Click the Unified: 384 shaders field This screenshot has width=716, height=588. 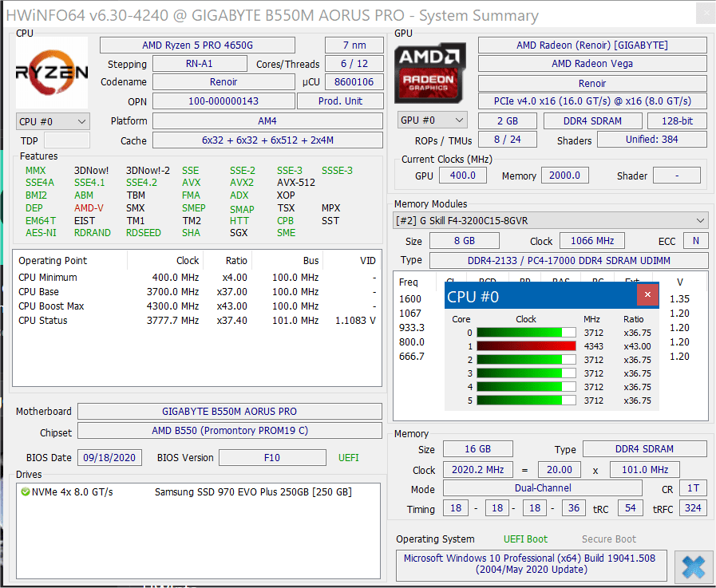[652, 140]
